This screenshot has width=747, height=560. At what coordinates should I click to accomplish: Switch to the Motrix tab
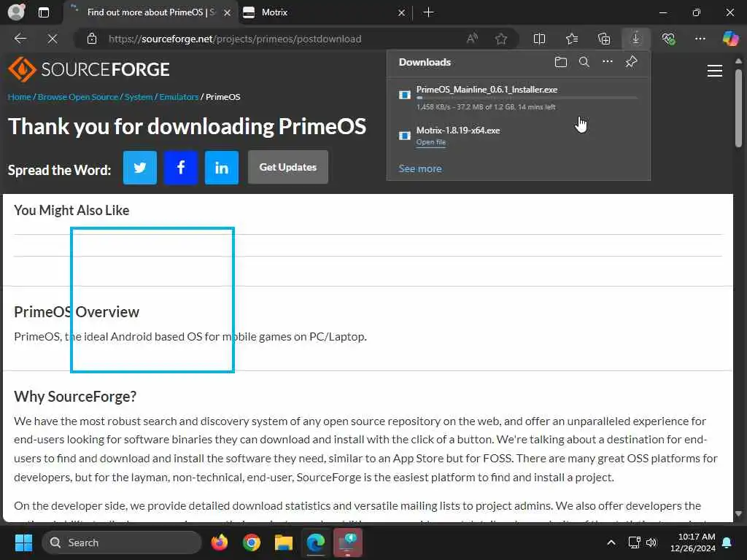pos(324,12)
